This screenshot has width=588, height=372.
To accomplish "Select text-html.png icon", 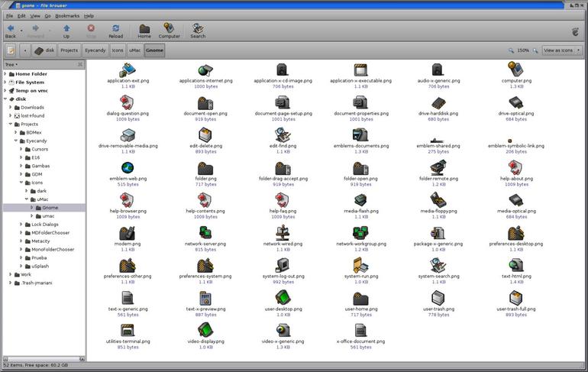I will coord(516,265).
